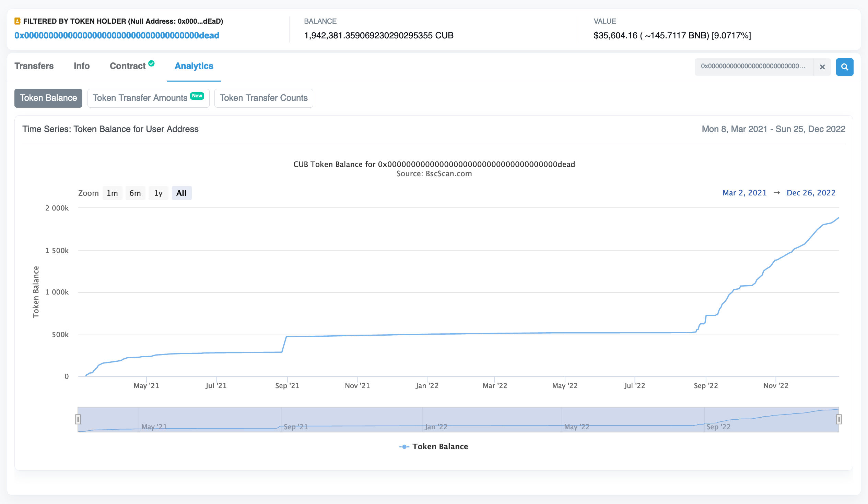Click the VALUE header label
The width and height of the screenshot is (868, 504).
coord(605,21)
